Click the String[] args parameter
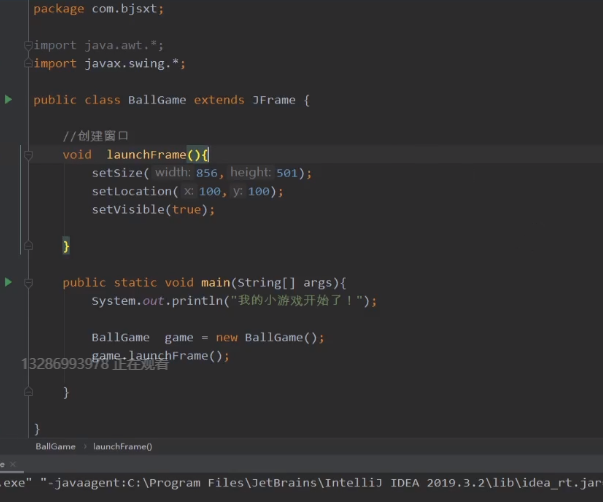This screenshot has width=603, height=502. coord(287,283)
